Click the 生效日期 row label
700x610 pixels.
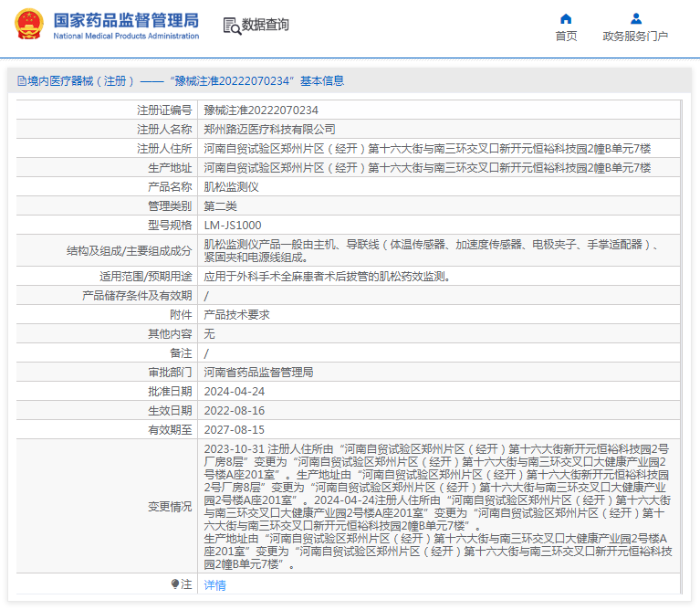pyautogui.click(x=170, y=411)
